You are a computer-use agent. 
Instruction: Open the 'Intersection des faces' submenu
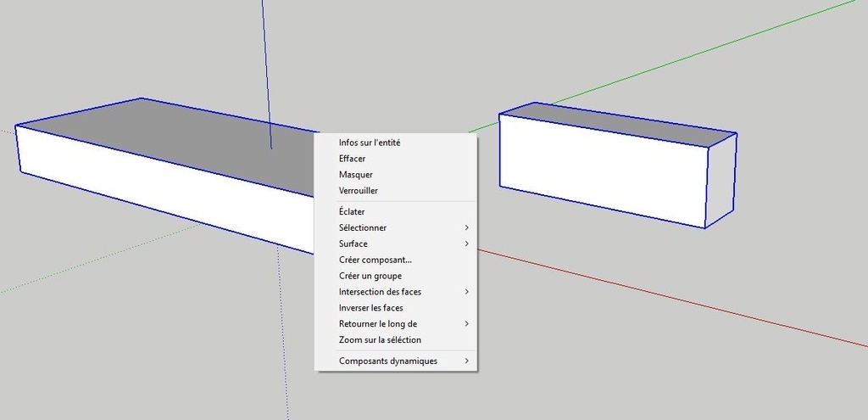pyautogui.click(x=380, y=292)
